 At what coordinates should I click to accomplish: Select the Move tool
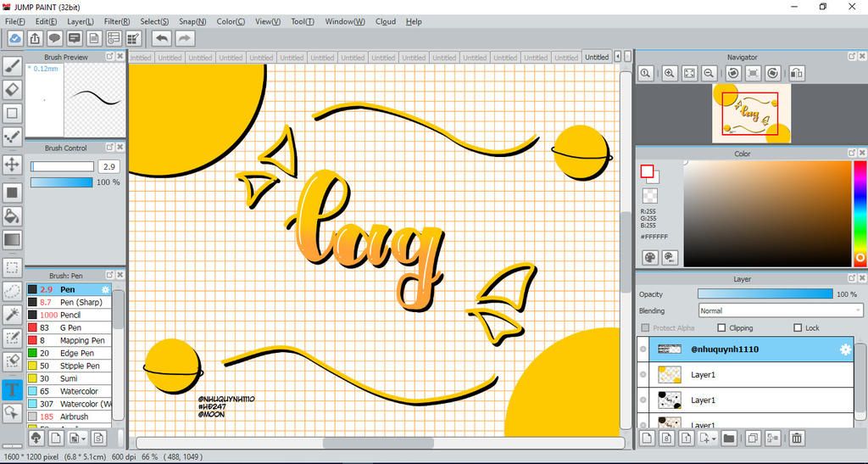click(12, 165)
